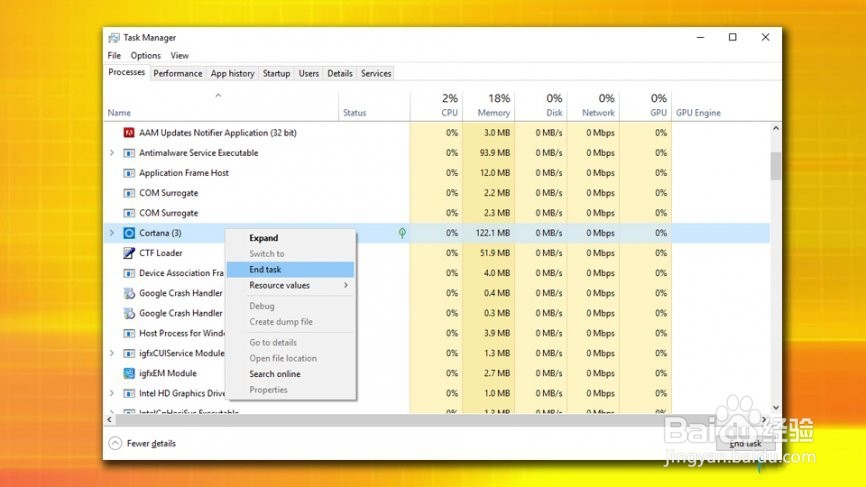Screen dimensions: 866x487
Task: Click the vertical scrollbar up arrow
Action: click(775, 128)
